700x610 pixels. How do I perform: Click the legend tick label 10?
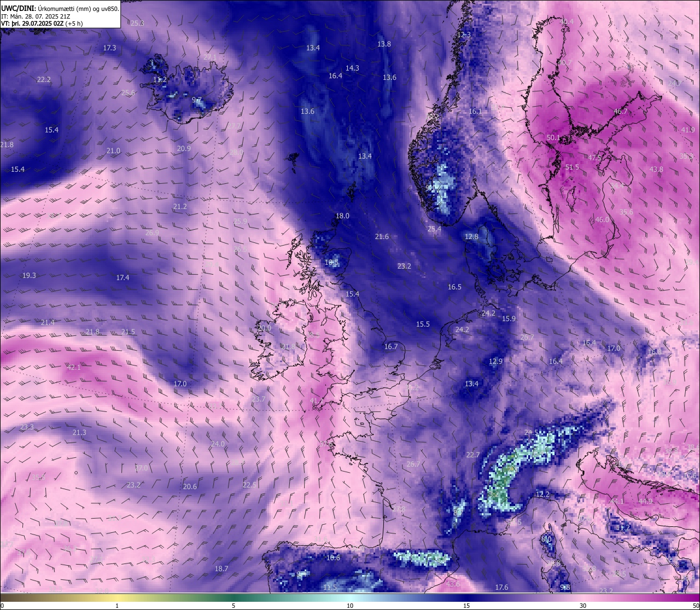pyautogui.click(x=350, y=606)
